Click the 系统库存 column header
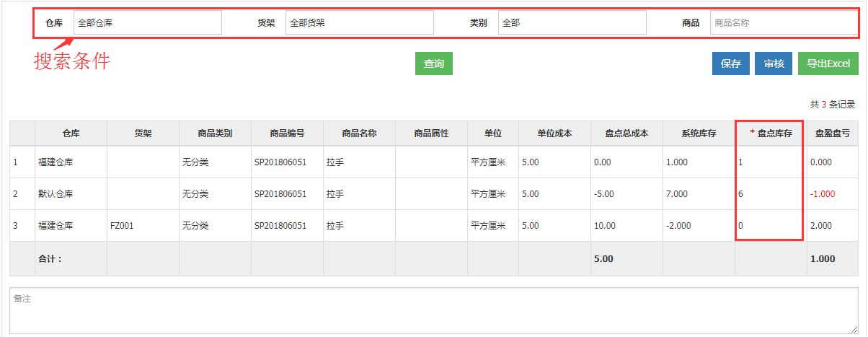868x337 pixels. (x=698, y=134)
